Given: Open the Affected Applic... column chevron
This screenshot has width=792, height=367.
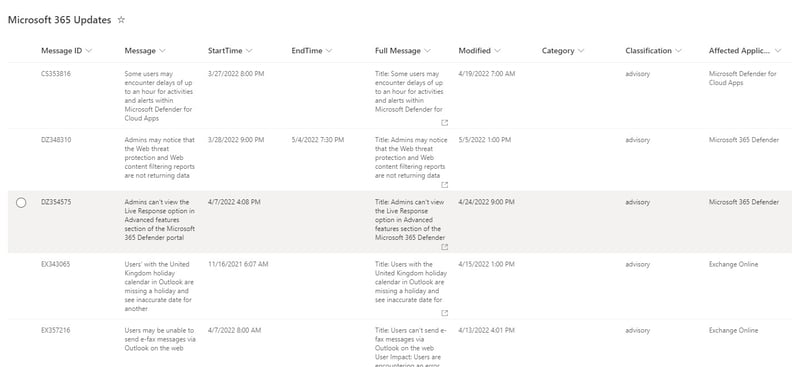Looking at the screenshot, I should click(x=778, y=51).
